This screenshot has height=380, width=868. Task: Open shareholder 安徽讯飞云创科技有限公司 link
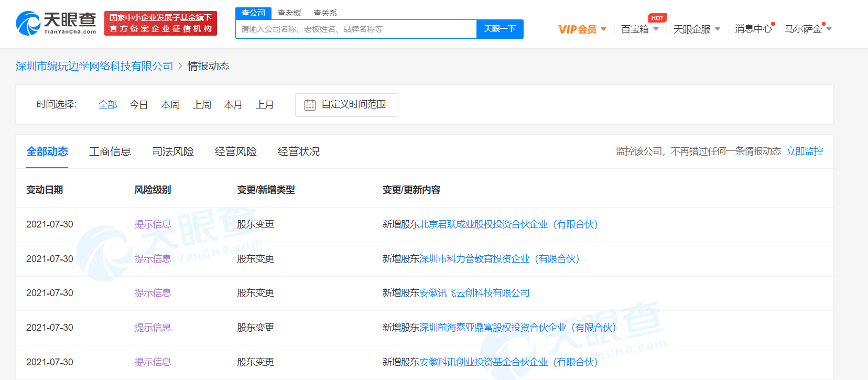474,293
